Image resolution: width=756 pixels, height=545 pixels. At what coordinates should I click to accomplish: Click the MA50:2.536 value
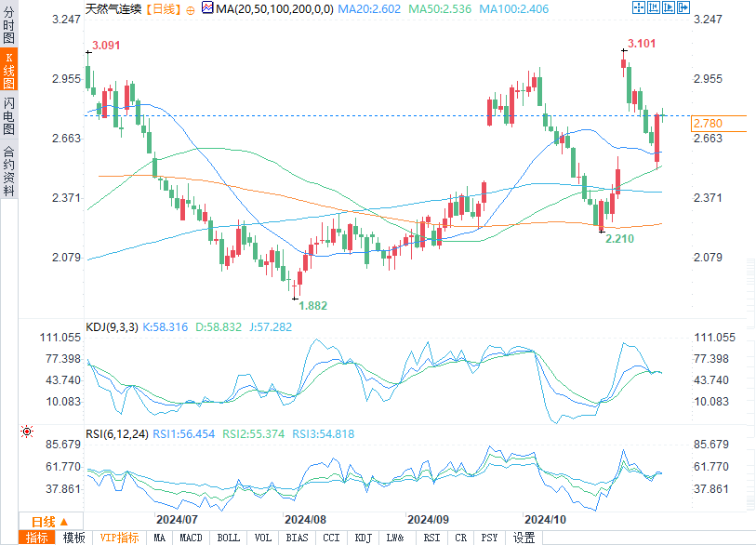pyautogui.click(x=440, y=8)
